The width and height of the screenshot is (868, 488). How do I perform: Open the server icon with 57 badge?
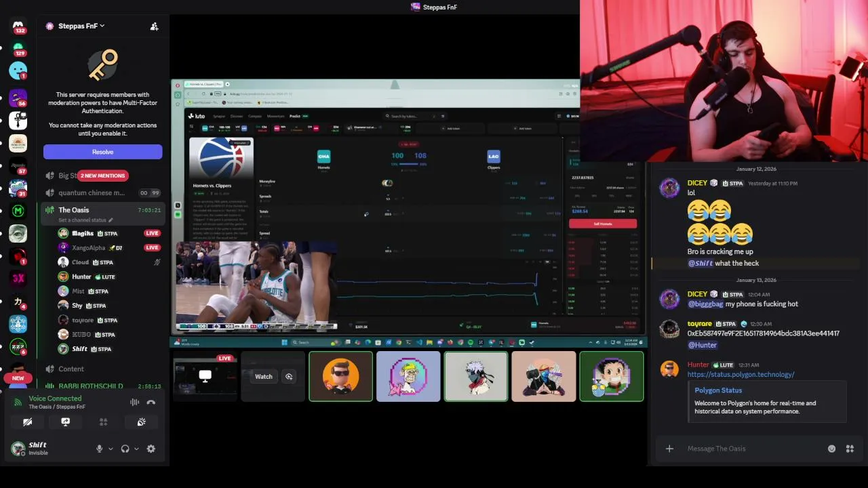tap(18, 165)
